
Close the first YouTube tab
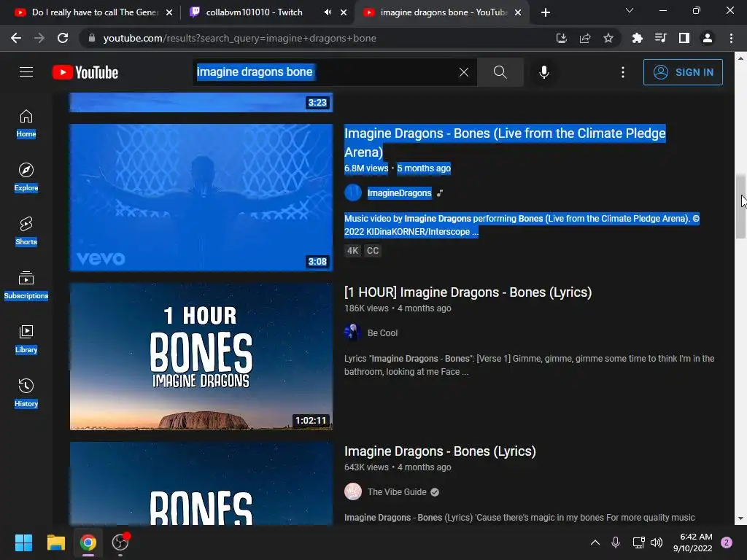click(169, 12)
